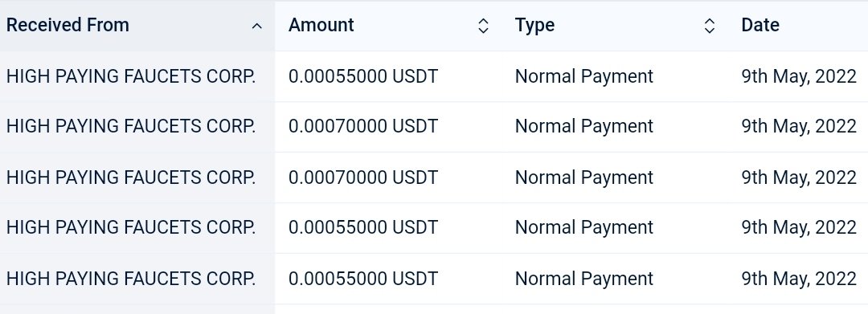Image resolution: width=868 pixels, height=314 pixels.
Task: Click first row date 9th May, 2022
Action: tap(799, 76)
